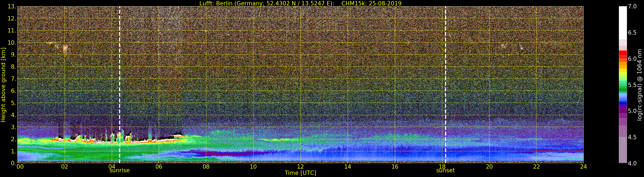
Task: Click the colorbar label '7.0'
Action: (x=632, y=6)
